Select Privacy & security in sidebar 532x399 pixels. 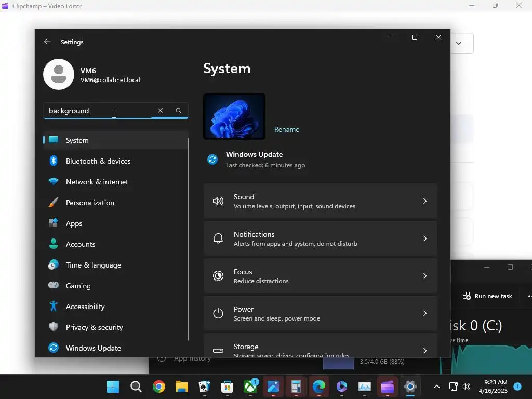point(115,327)
